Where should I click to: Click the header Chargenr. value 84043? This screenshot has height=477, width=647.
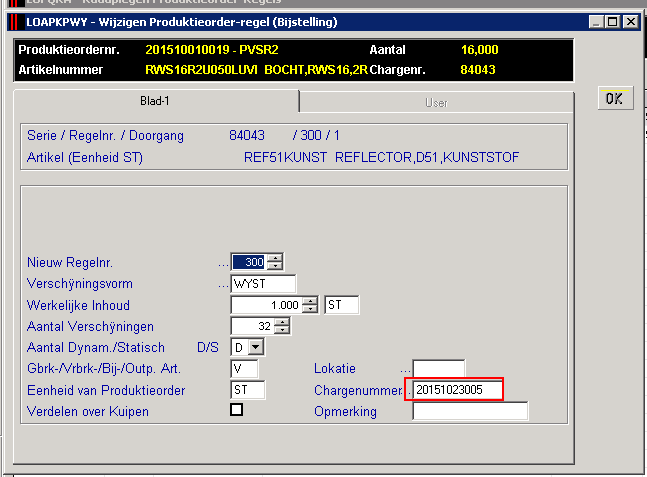(477, 70)
